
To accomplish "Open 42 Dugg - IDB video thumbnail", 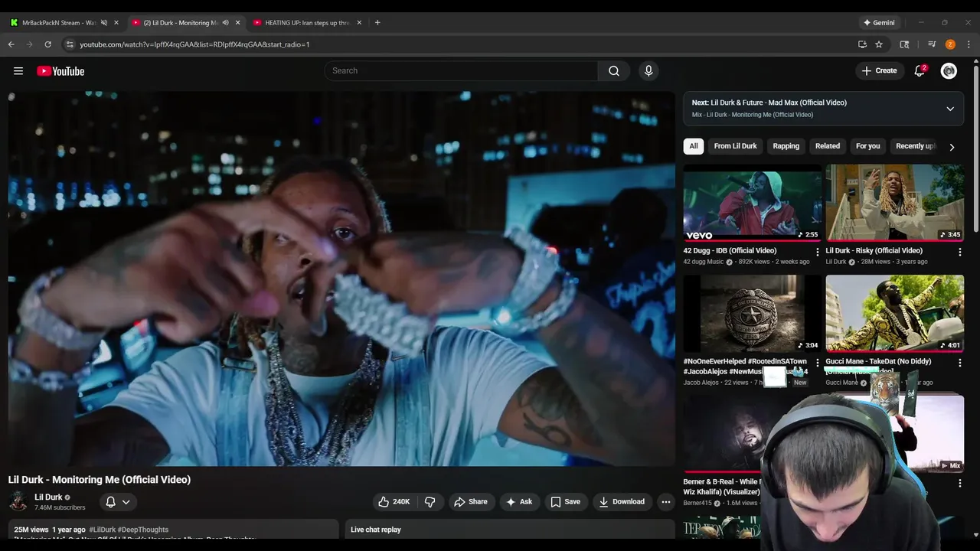I will tap(752, 203).
